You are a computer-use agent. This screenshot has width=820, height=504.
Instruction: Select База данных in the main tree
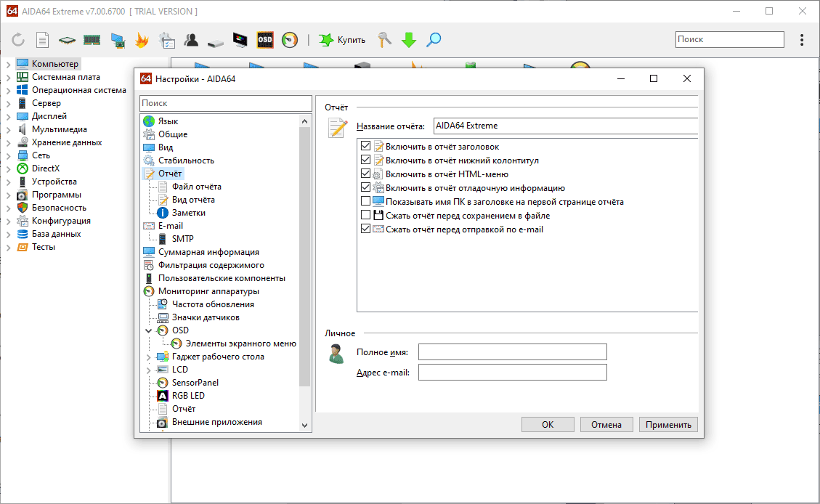coord(56,234)
